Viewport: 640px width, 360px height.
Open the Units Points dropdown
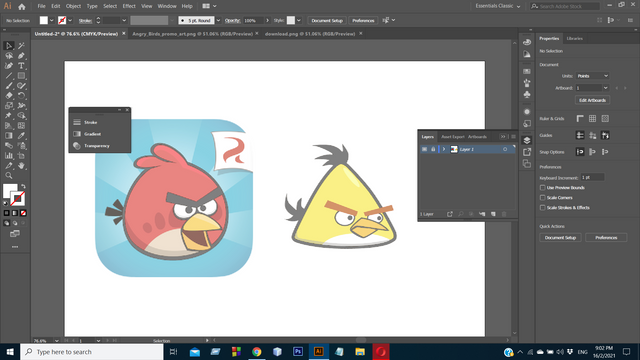(x=592, y=76)
